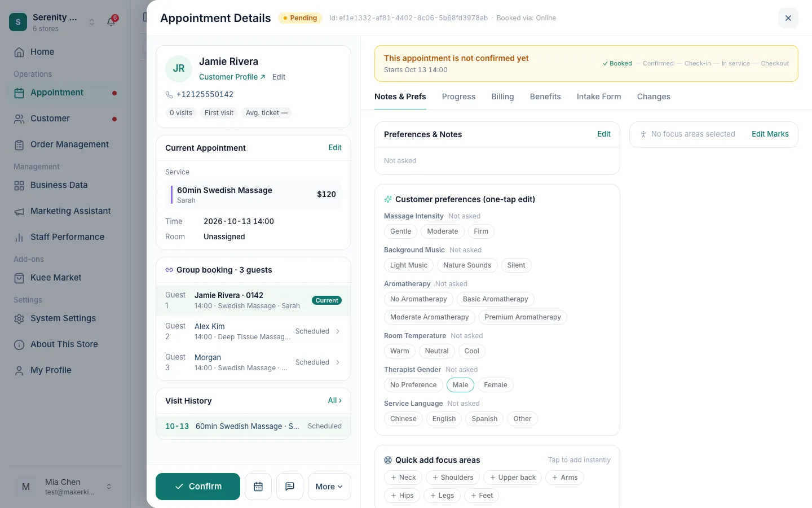Click the JR customer avatar
This screenshot has height=508, width=812.
click(179, 68)
